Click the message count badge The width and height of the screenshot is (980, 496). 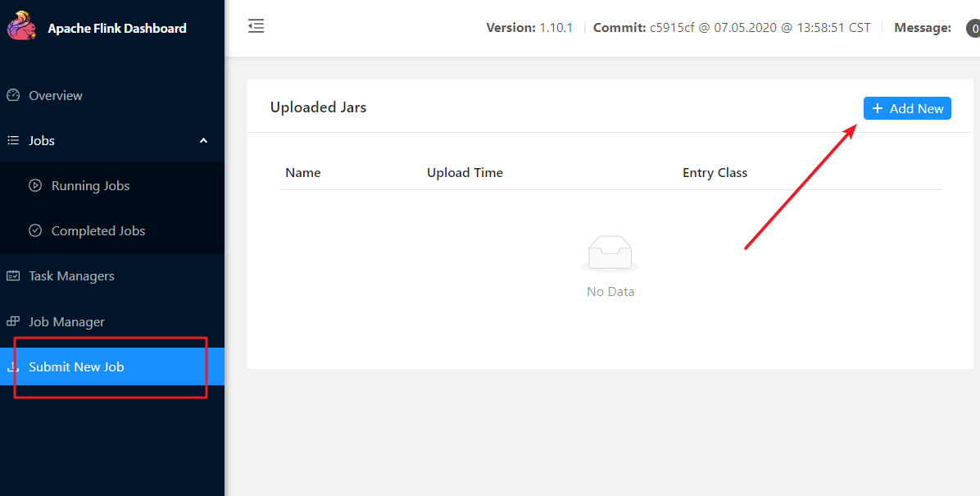click(x=973, y=28)
